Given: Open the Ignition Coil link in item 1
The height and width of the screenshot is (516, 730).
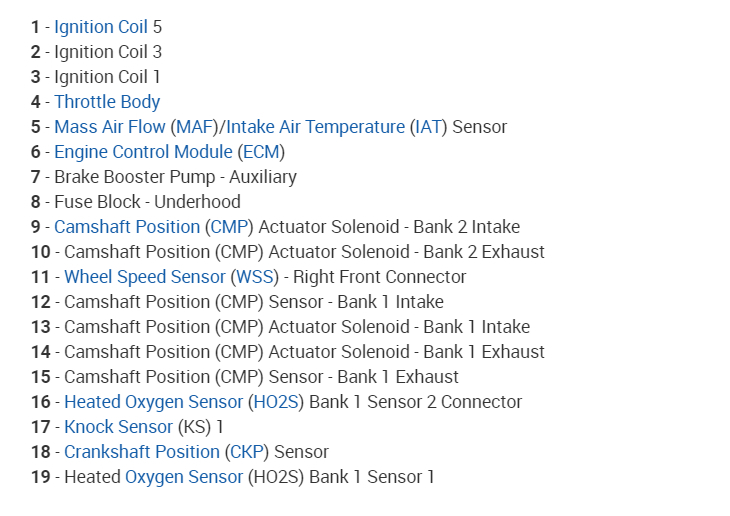Looking at the screenshot, I should click(100, 27).
